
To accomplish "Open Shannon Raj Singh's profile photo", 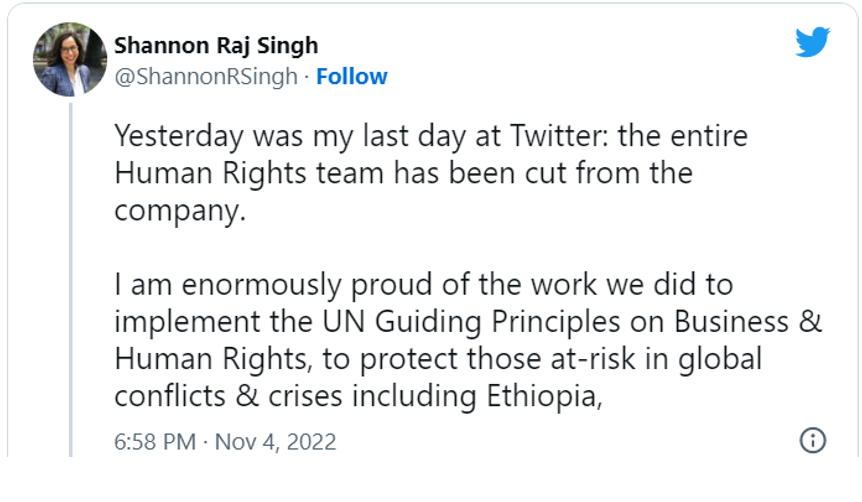I will click(x=71, y=61).
